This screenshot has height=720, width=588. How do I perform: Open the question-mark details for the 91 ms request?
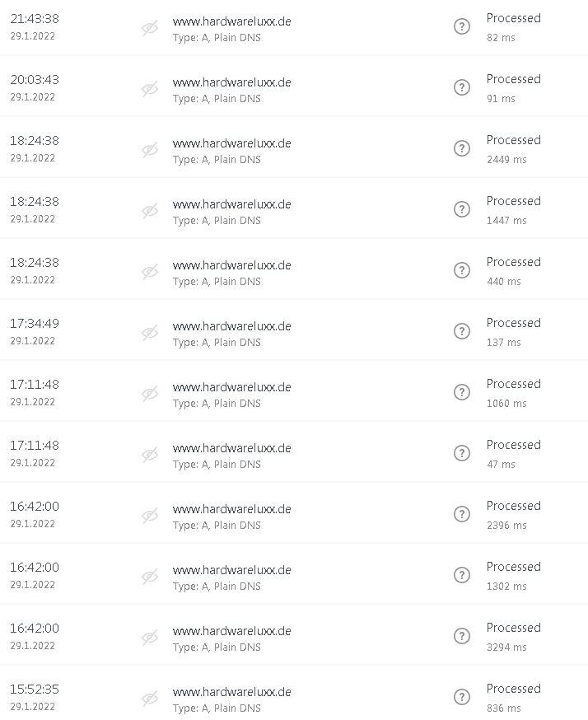(x=462, y=87)
